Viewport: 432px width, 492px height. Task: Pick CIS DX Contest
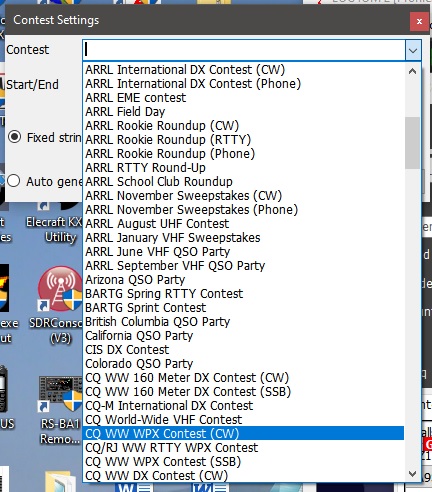[243, 350]
